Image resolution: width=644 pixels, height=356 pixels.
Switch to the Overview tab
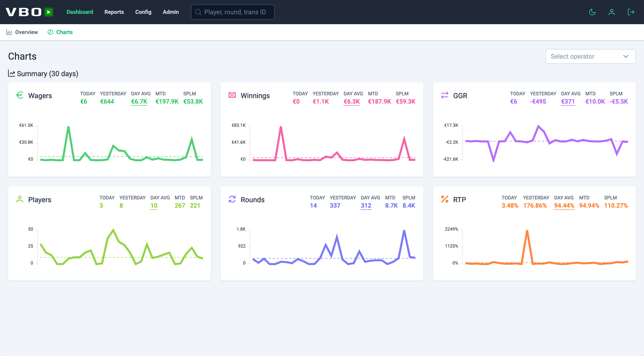pos(22,32)
